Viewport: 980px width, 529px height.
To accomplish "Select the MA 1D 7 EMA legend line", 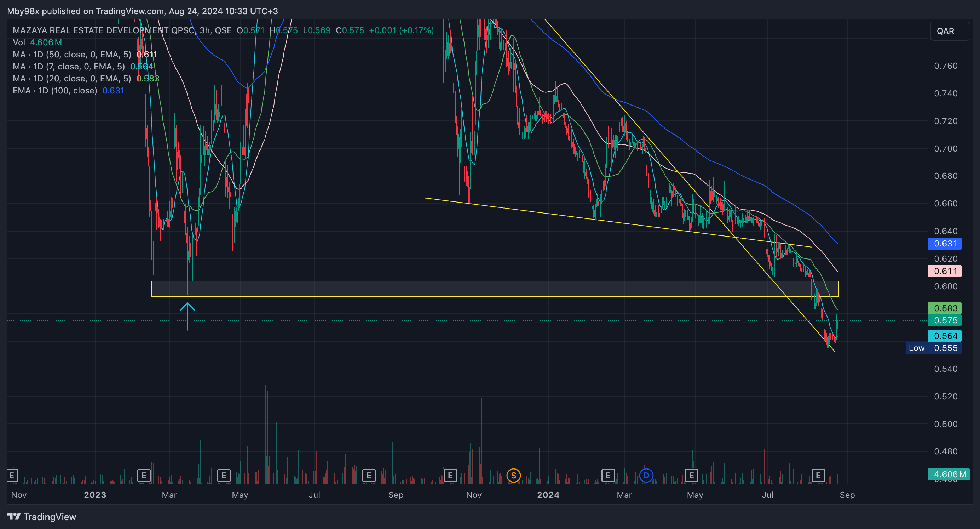I will pyautogui.click(x=83, y=67).
